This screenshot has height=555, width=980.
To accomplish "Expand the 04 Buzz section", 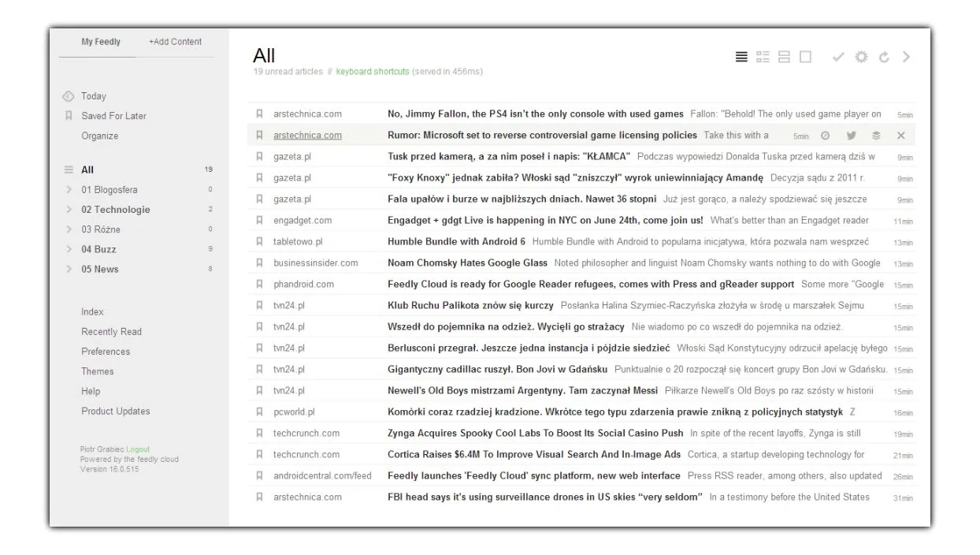I will pos(69,249).
